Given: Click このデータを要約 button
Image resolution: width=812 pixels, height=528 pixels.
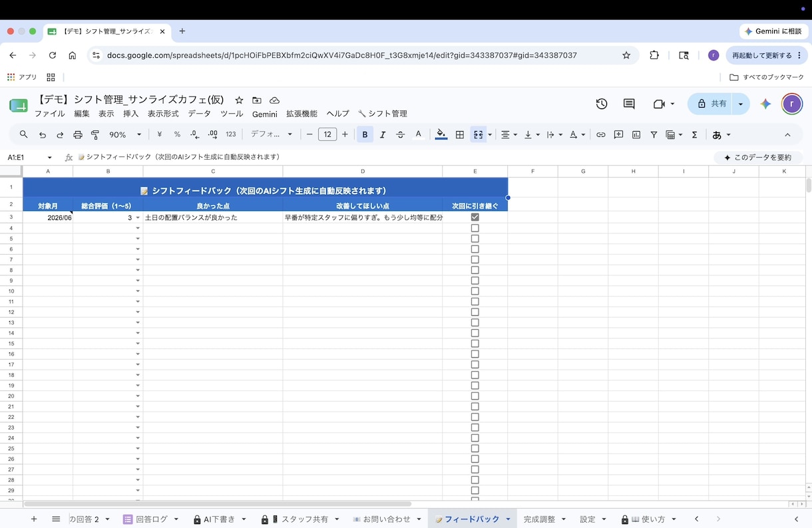Looking at the screenshot, I should coord(758,158).
